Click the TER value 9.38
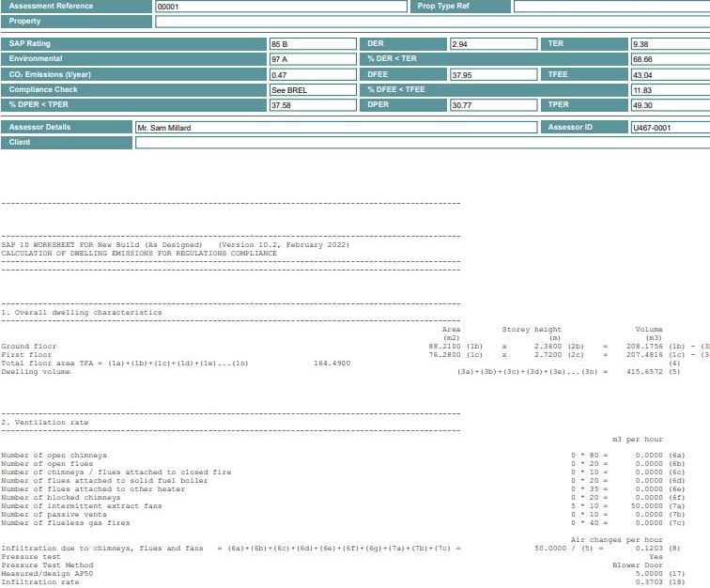Image resolution: width=710 pixels, height=588 pixels. 671,44
